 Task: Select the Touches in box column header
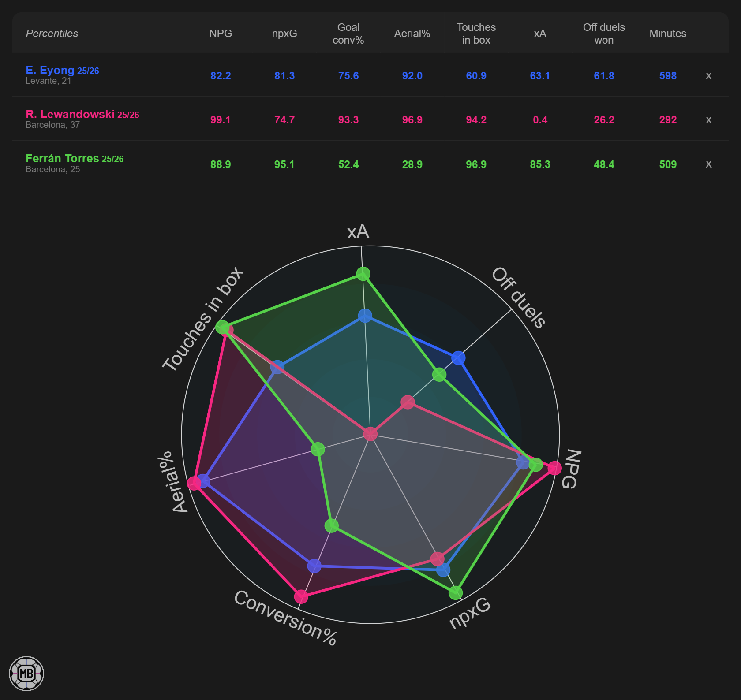tap(476, 34)
